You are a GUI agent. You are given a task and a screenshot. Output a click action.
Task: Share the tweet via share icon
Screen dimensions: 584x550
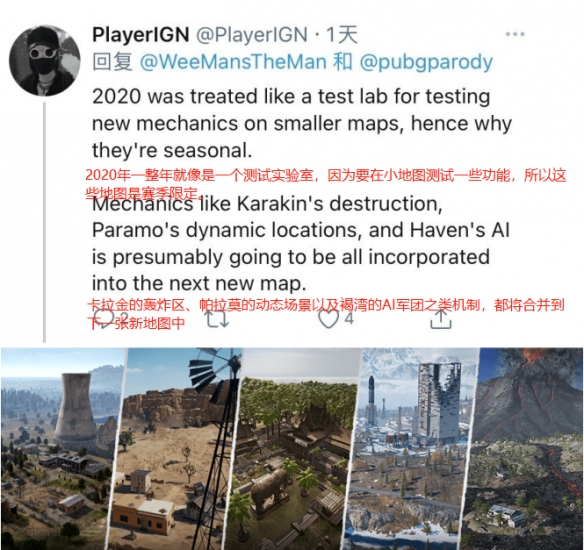point(441,319)
